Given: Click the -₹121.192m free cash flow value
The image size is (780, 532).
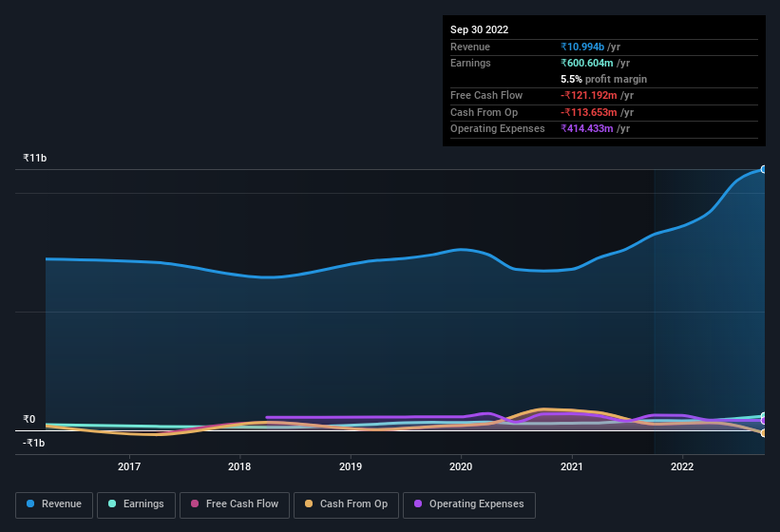Looking at the screenshot, I should 588,95.
